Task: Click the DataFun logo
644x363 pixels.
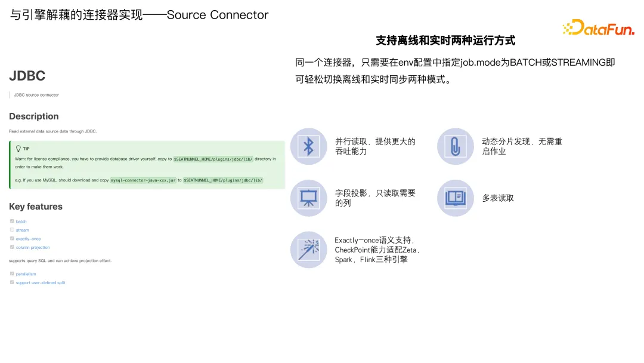Action: click(x=599, y=27)
